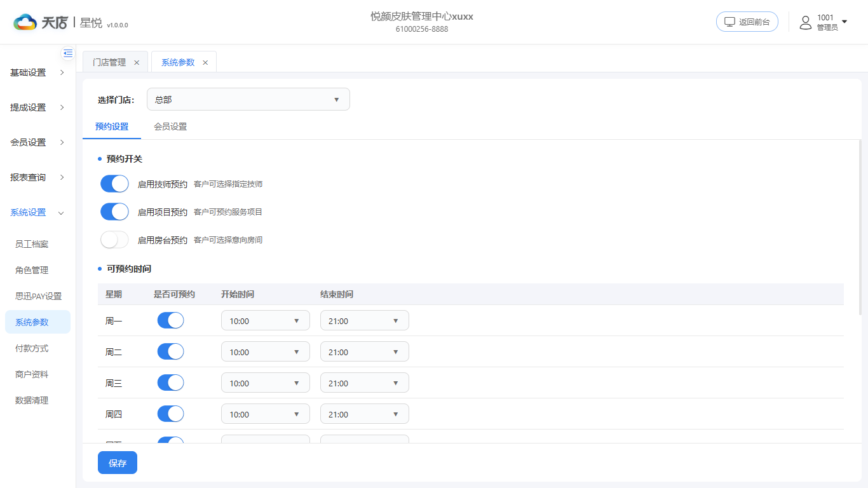Save settings with 保存 button
This screenshot has height=488, width=868.
118,463
